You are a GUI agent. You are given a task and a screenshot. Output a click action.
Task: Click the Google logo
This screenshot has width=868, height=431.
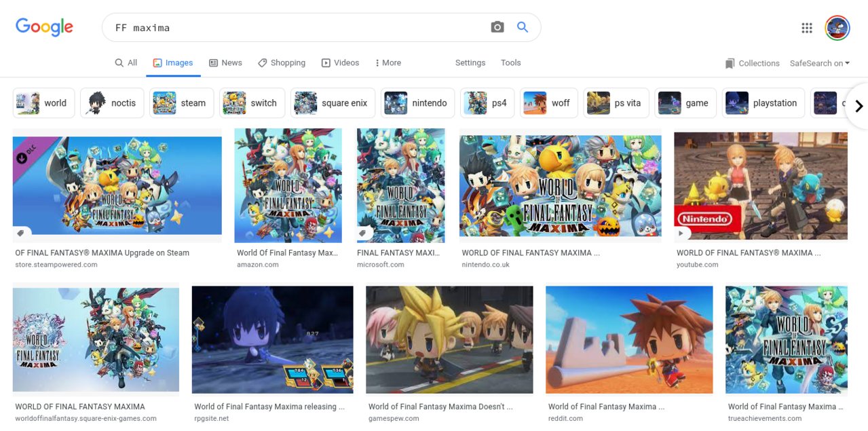pos(45,27)
